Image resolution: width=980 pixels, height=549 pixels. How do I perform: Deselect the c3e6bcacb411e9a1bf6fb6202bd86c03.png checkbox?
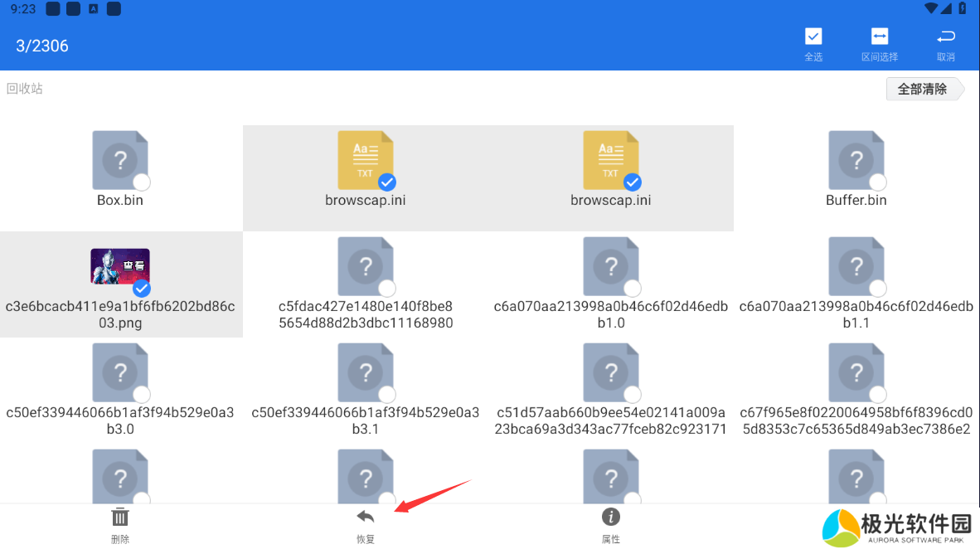tap(142, 288)
